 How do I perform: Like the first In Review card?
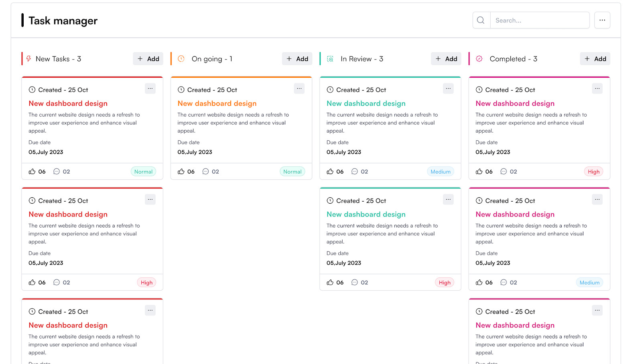coord(330,172)
